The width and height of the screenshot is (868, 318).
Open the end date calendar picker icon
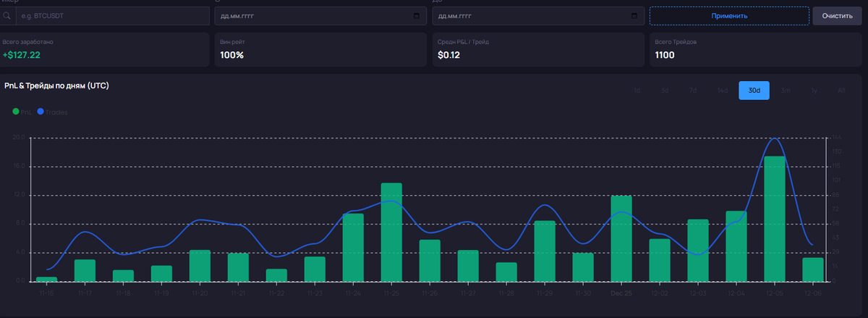point(634,15)
